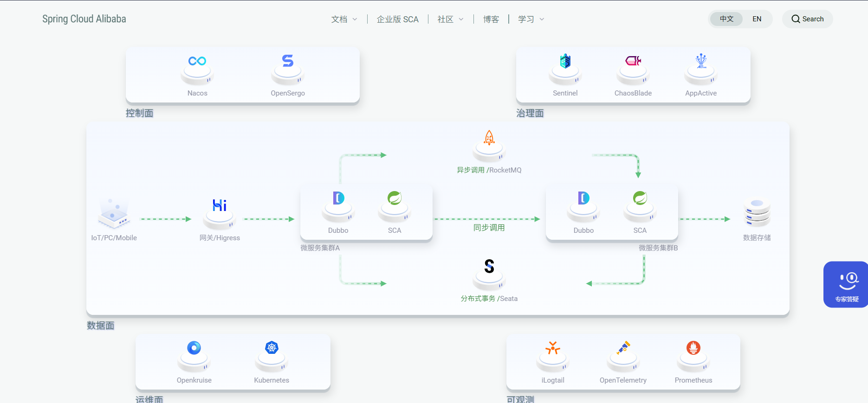Open the Search button
868x403 pixels.
808,19
